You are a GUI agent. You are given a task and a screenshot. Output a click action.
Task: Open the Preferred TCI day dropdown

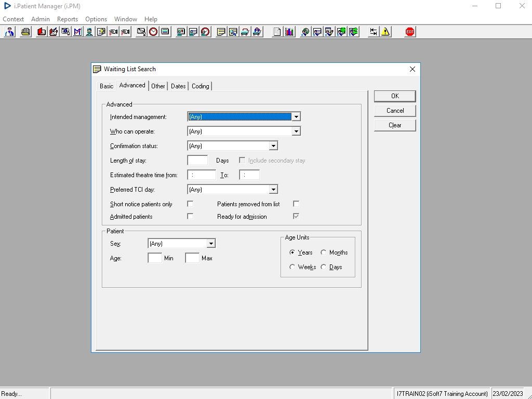(x=273, y=190)
